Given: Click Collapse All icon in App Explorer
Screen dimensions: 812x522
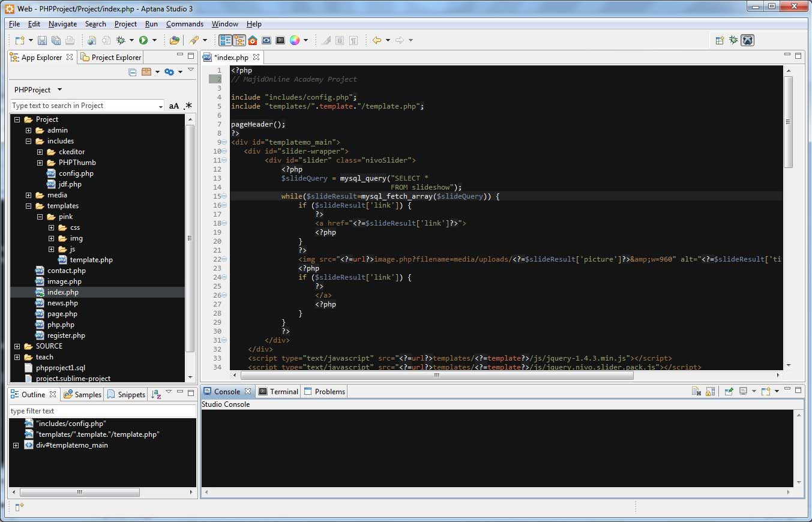Looking at the screenshot, I should (x=133, y=72).
